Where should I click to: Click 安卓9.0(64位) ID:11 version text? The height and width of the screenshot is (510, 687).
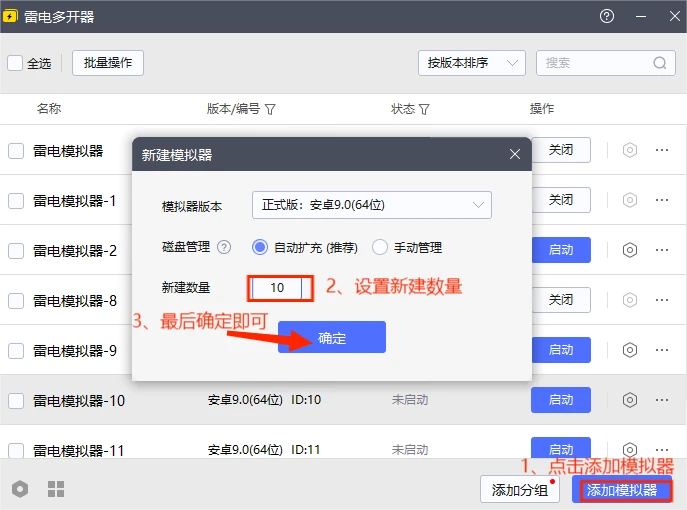click(264, 450)
